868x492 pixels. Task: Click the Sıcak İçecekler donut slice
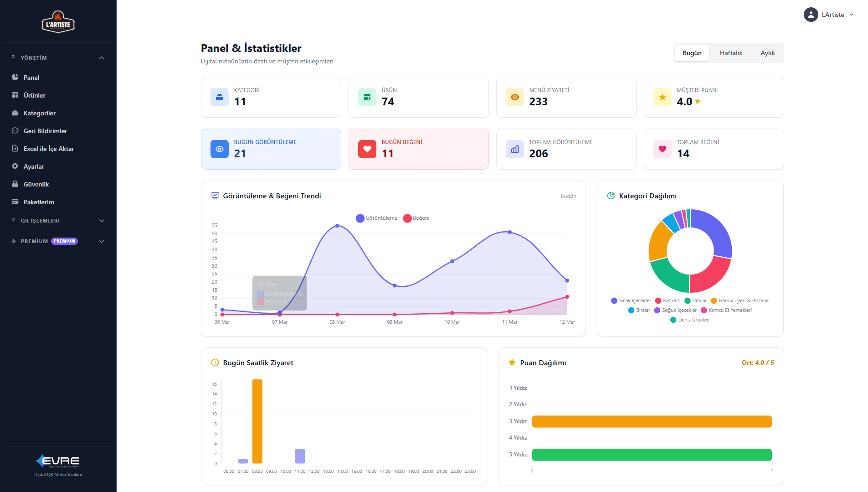(x=715, y=230)
